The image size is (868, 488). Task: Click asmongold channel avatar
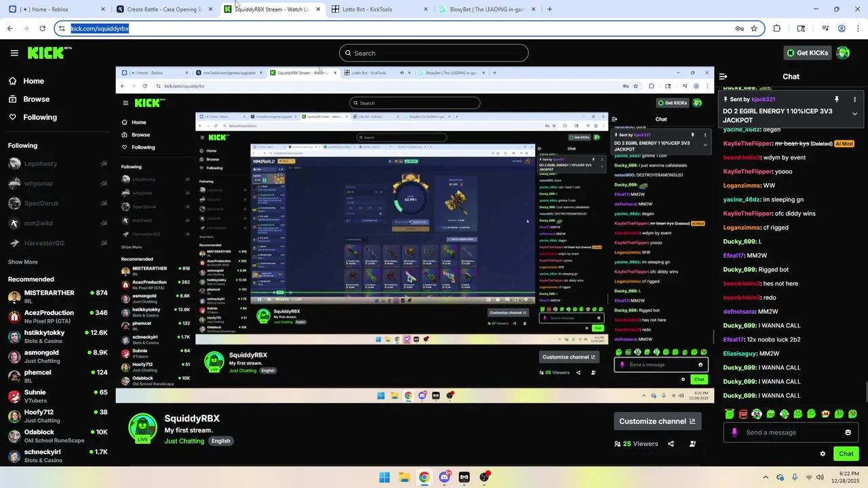[14, 357]
